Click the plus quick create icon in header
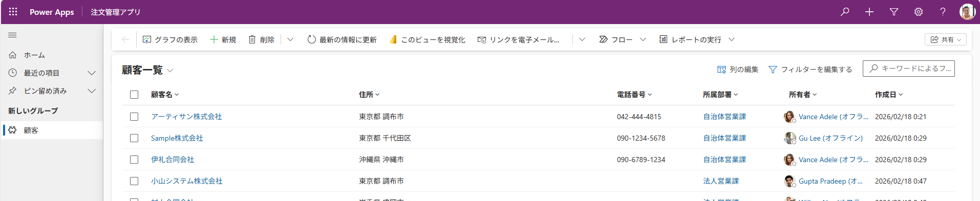 pyautogui.click(x=869, y=12)
